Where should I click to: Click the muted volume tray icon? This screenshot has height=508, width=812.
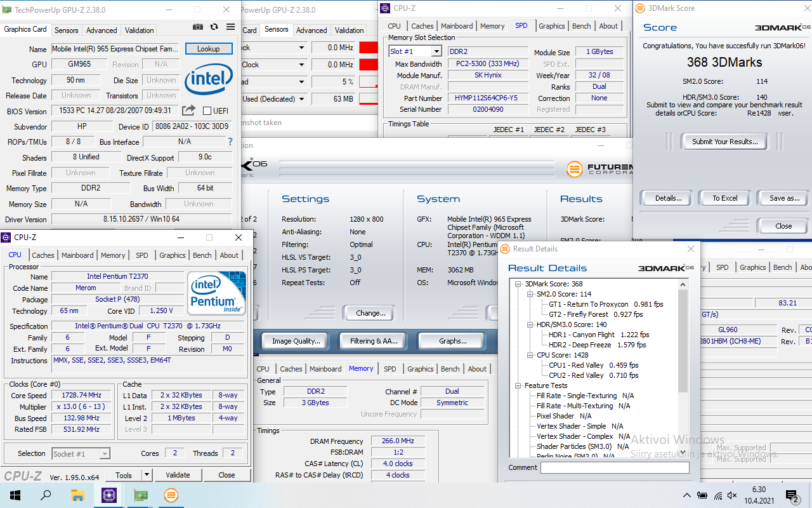[x=733, y=495]
